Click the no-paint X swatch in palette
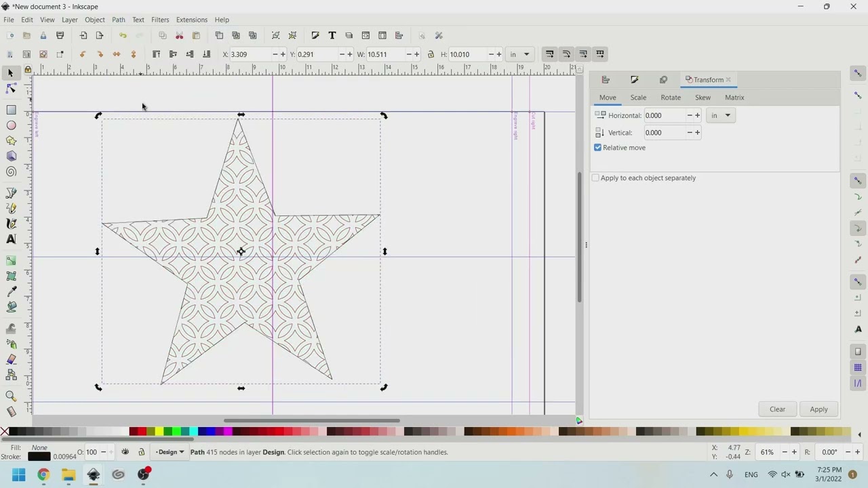The image size is (868, 488). (5, 432)
